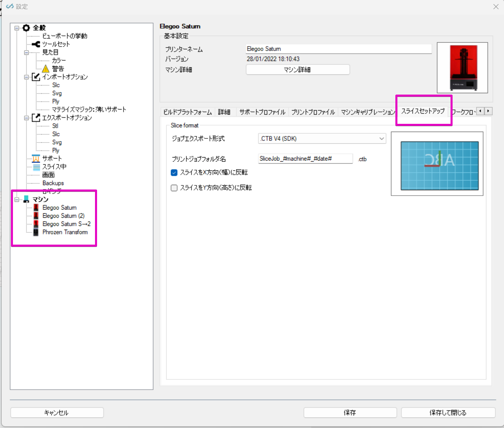Collapse the インポートオプション tree node

(x=26, y=77)
